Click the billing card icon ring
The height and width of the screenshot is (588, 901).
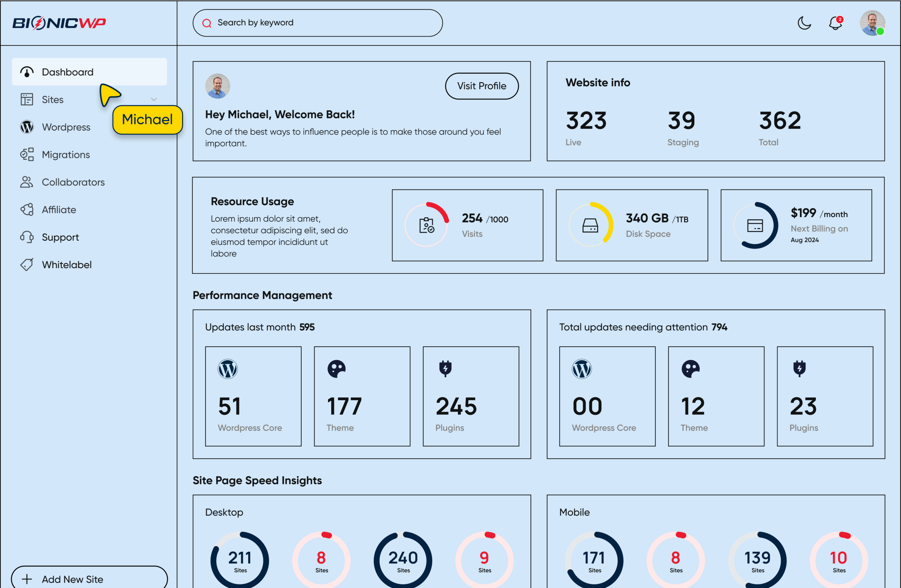[755, 225]
